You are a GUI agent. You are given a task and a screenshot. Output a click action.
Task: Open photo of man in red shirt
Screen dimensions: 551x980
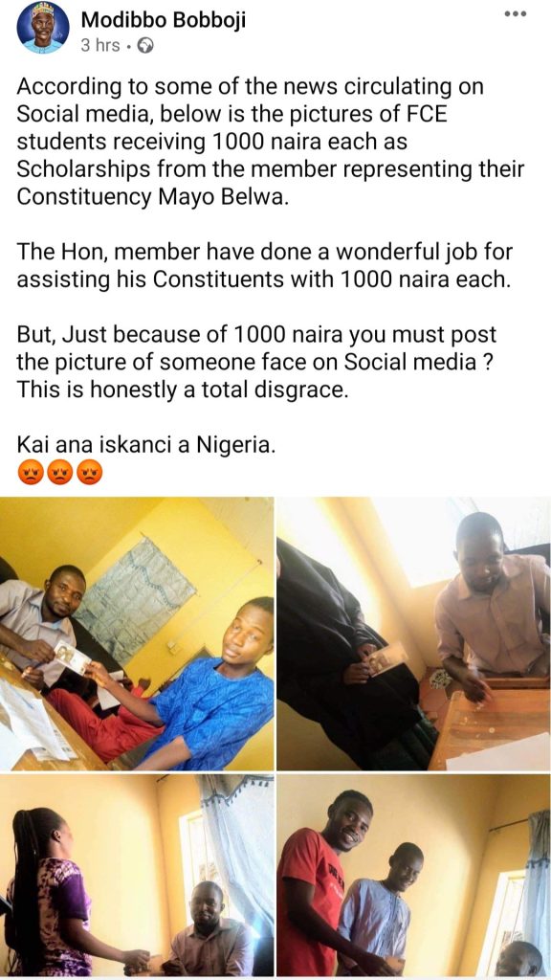click(413, 875)
